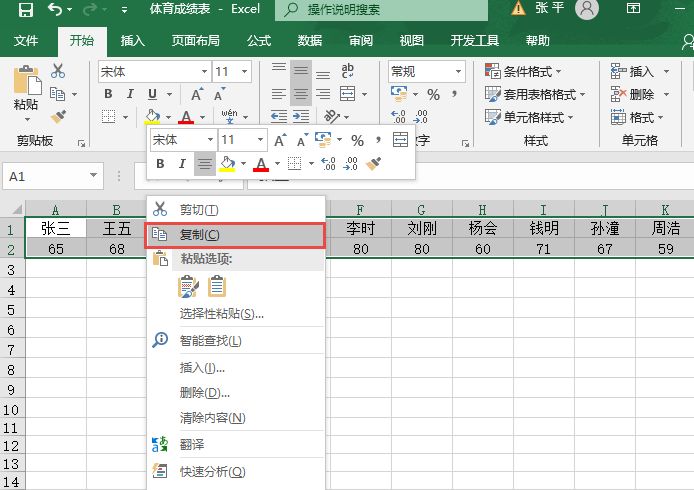
Task: Open 条件格式 conditional formatting button
Action: click(x=523, y=72)
